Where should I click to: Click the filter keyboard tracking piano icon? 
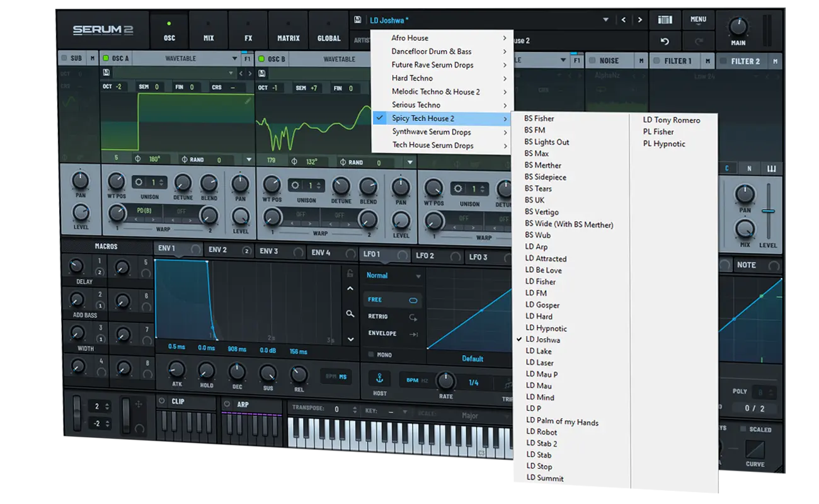point(771,169)
